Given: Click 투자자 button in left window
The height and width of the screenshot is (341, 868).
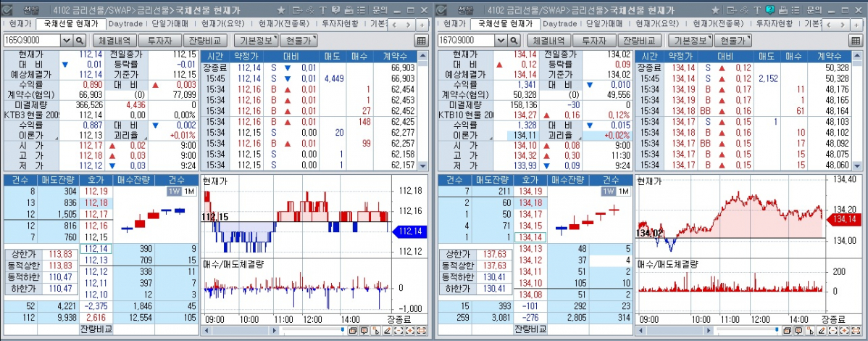Looking at the screenshot, I should tap(159, 41).
